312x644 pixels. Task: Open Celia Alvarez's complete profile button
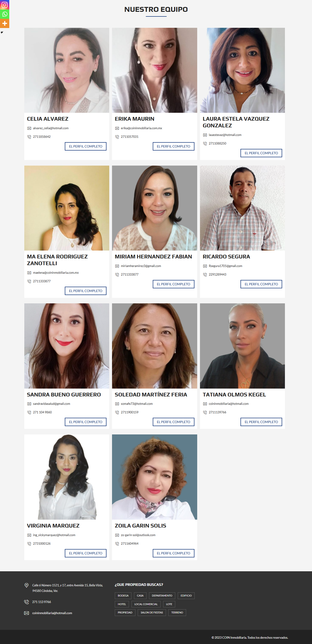pyautogui.click(x=86, y=146)
